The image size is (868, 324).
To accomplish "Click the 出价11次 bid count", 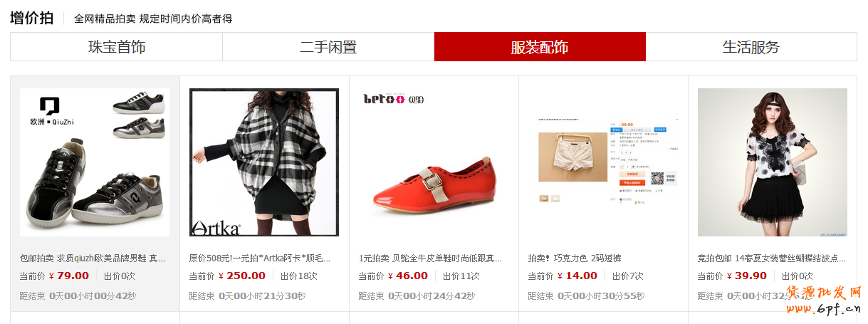I will tap(461, 276).
